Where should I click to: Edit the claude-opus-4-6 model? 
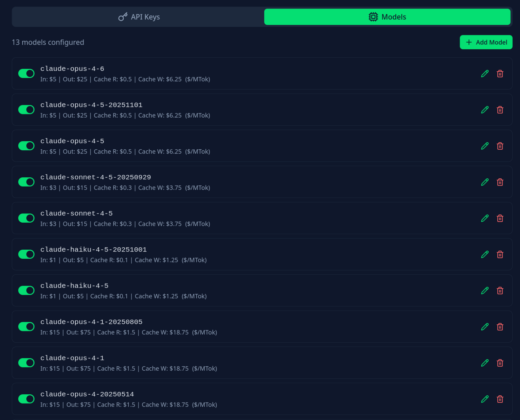485,74
